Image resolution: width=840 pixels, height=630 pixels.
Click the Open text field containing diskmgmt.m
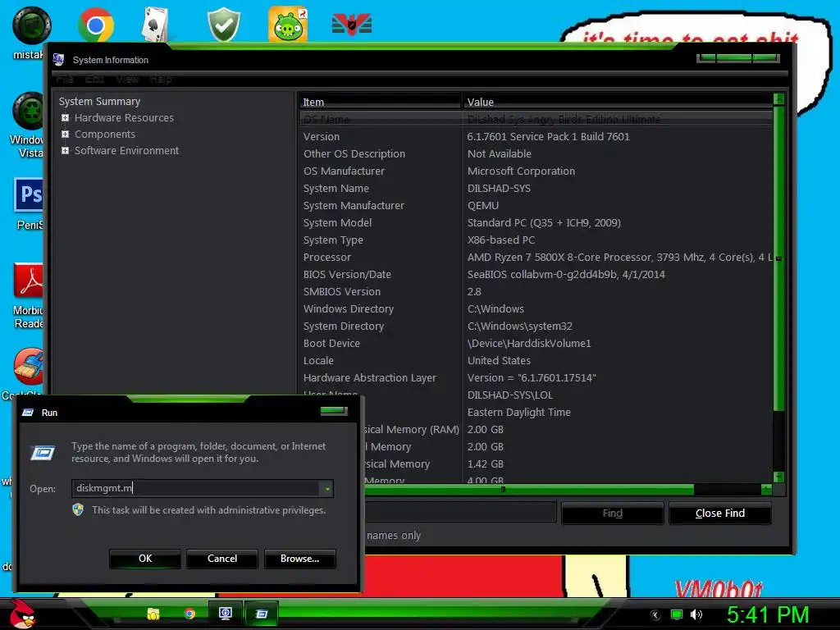196,488
